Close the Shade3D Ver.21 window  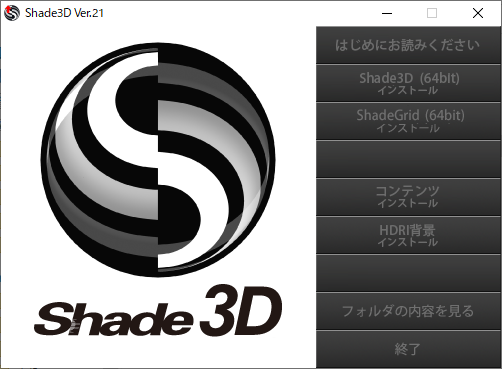click(x=478, y=13)
